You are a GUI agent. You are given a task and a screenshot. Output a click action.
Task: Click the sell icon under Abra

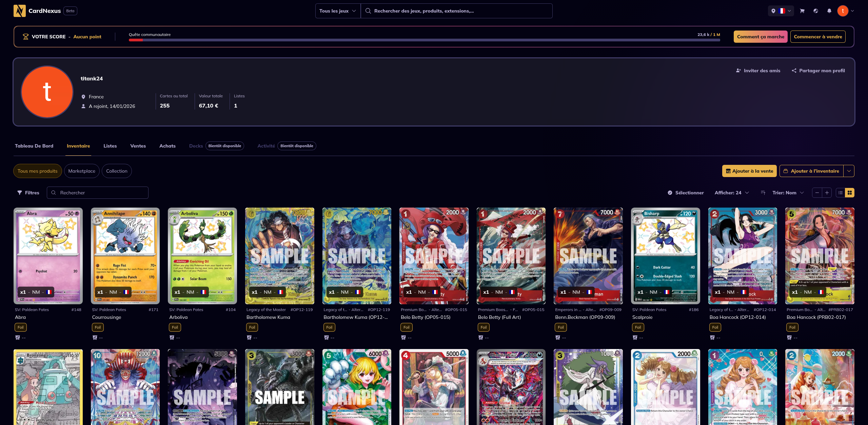(18, 337)
